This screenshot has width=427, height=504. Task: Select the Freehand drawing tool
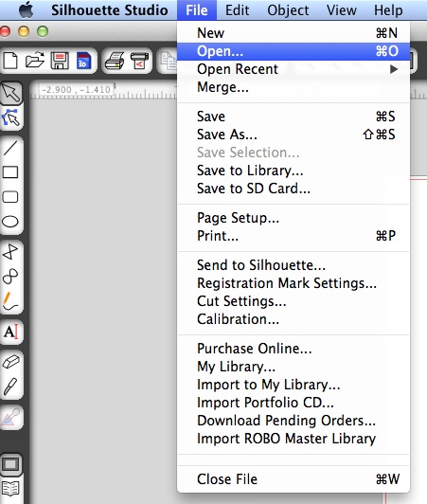[x=10, y=301]
